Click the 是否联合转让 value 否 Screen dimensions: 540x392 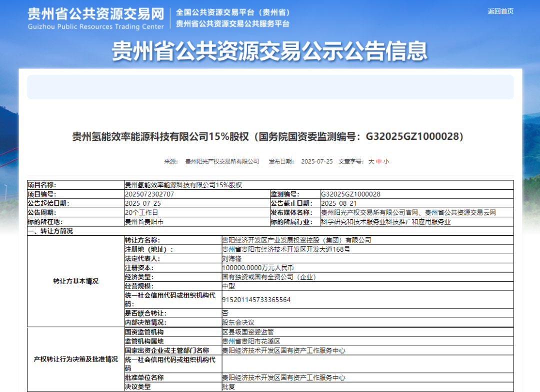tap(225, 313)
